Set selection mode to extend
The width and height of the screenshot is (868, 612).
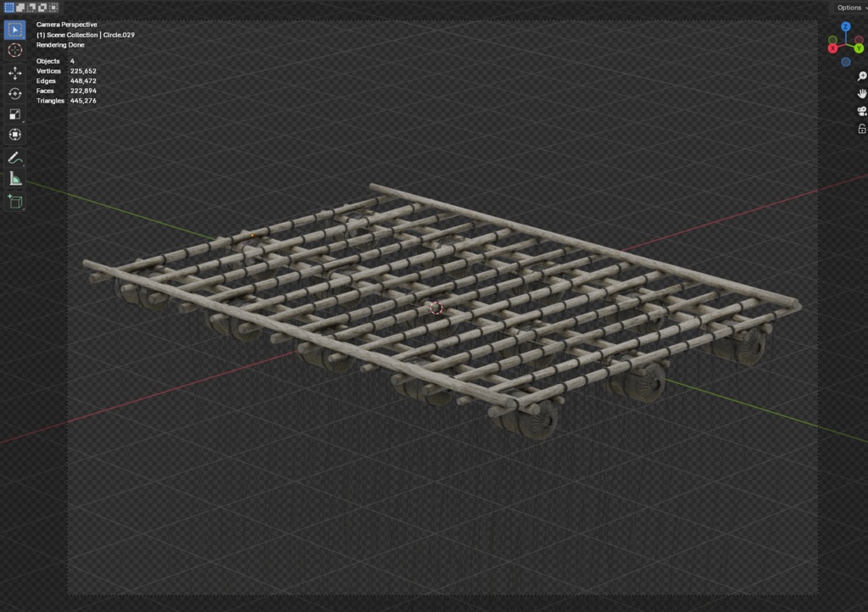click(20, 7)
